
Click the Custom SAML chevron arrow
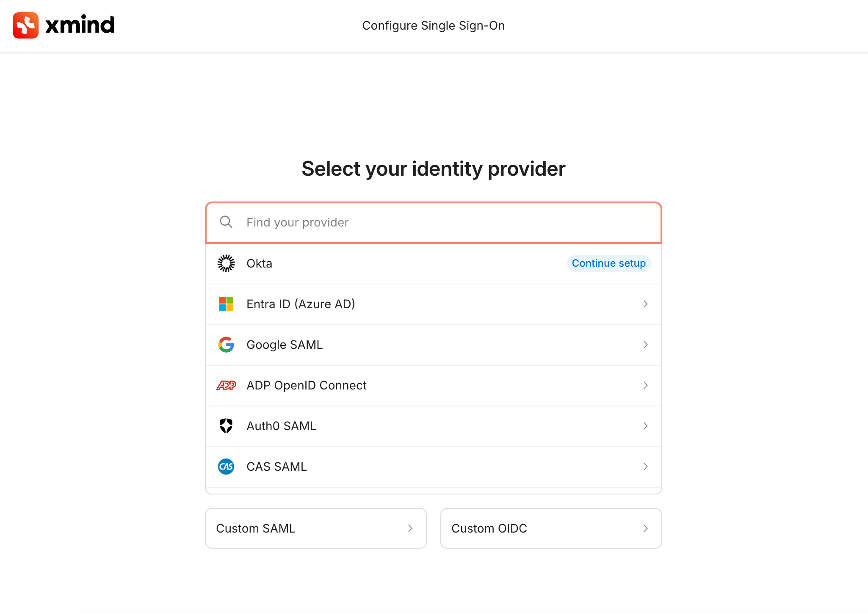pyautogui.click(x=410, y=528)
